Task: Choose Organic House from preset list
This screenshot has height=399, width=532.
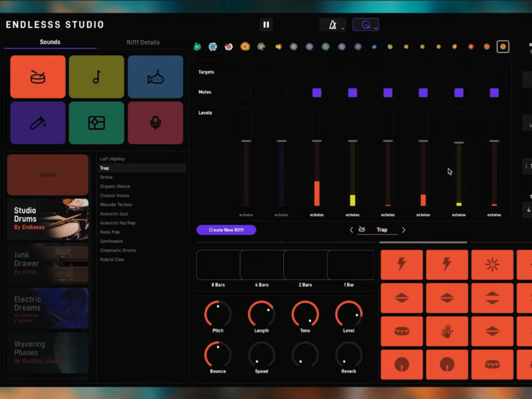Action: pyautogui.click(x=115, y=187)
